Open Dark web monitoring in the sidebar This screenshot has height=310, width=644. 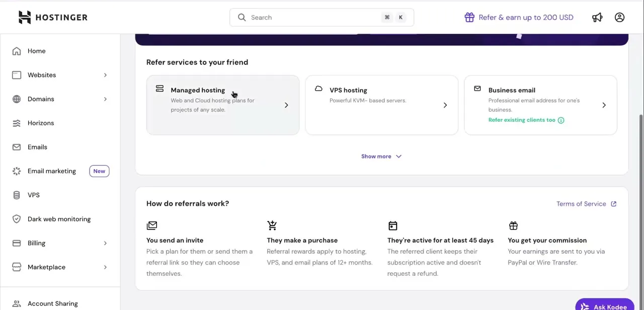[x=60, y=219]
